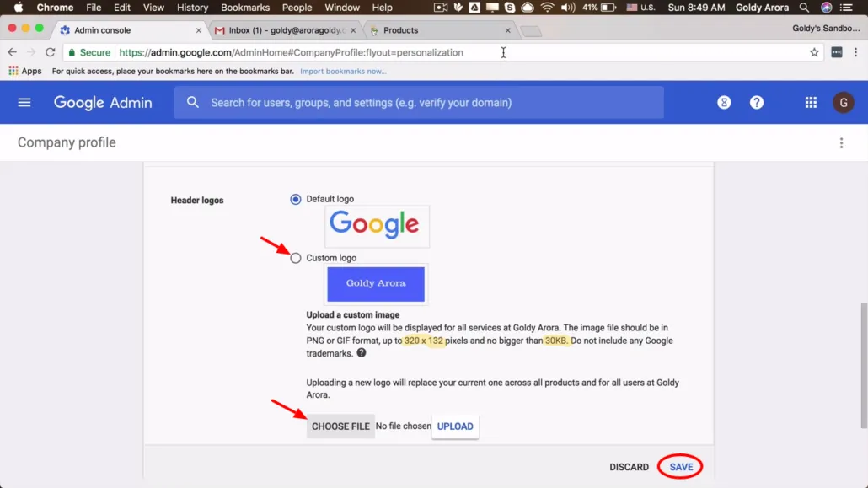Click the search magnifier icon in Admin

(x=193, y=103)
